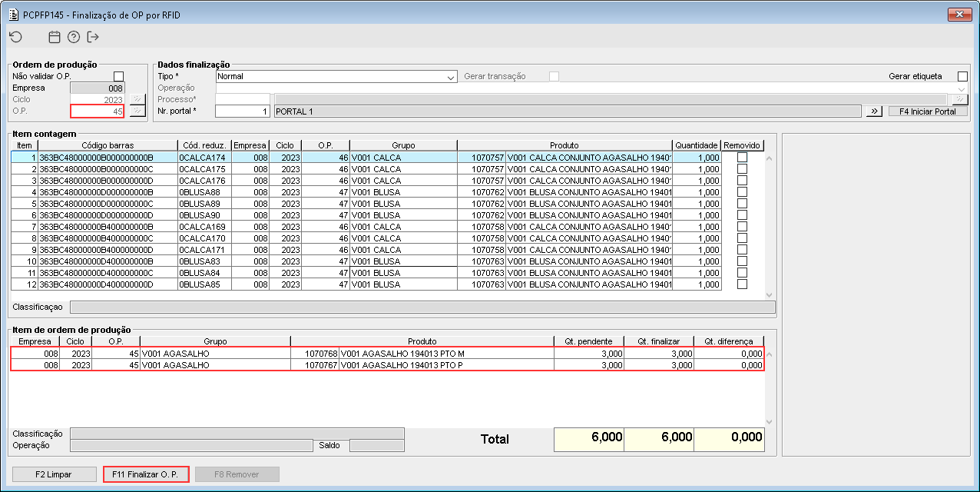
Task: Select the 0CALCA176 reduced code cell
Action: pyautogui.click(x=204, y=180)
